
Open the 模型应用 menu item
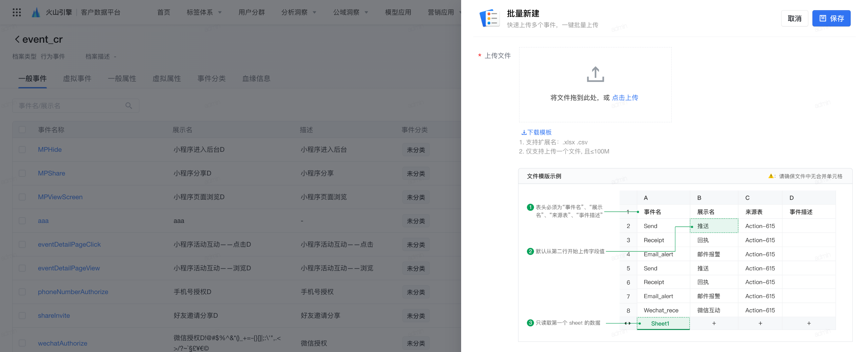[398, 13]
